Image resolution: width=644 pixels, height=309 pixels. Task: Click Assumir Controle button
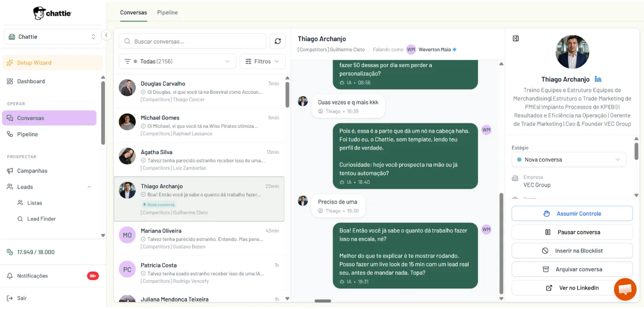click(572, 213)
